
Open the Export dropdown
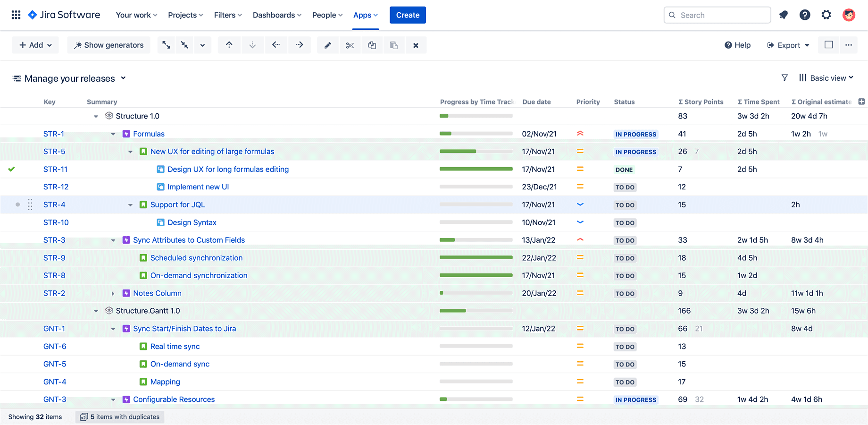(x=788, y=45)
